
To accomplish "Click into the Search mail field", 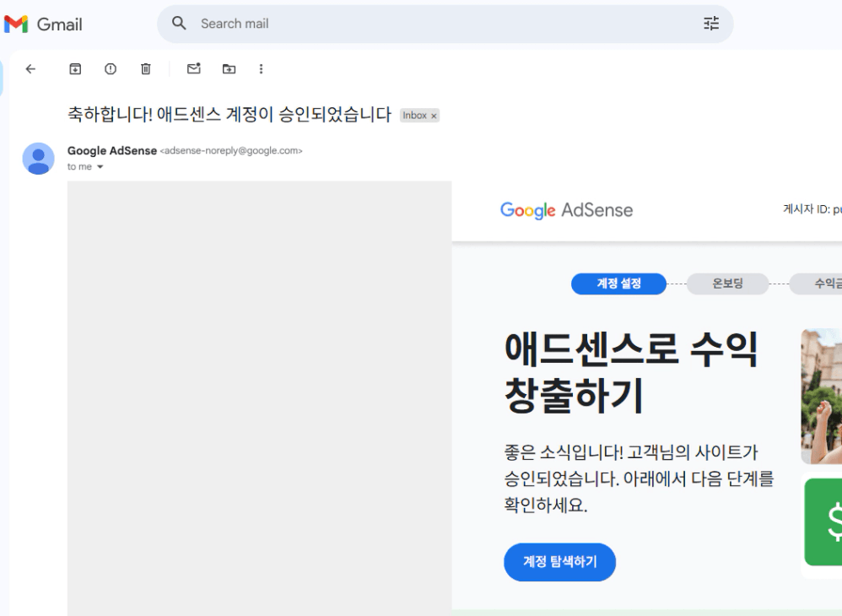I will click(x=439, y=24).
